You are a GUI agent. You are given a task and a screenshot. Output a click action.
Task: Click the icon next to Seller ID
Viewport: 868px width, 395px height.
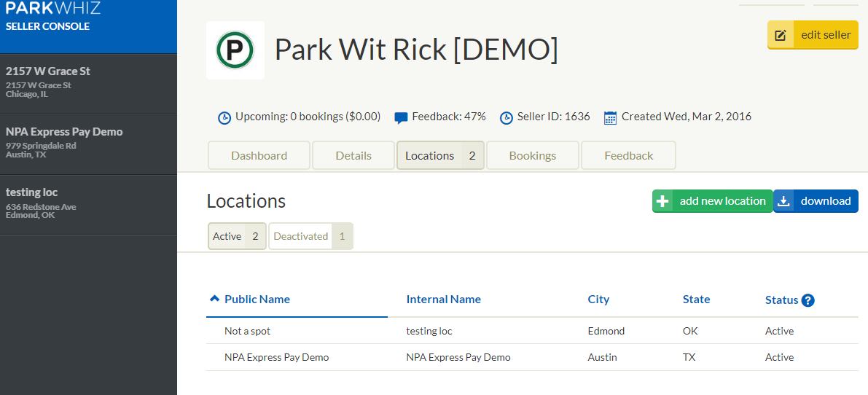tap(507, 117)
